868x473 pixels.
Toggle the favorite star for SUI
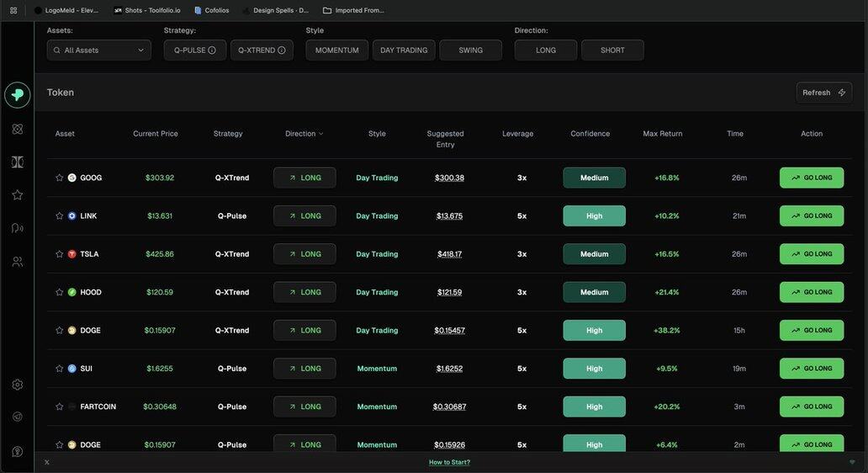pyautogui.click(x=59, y=369)
